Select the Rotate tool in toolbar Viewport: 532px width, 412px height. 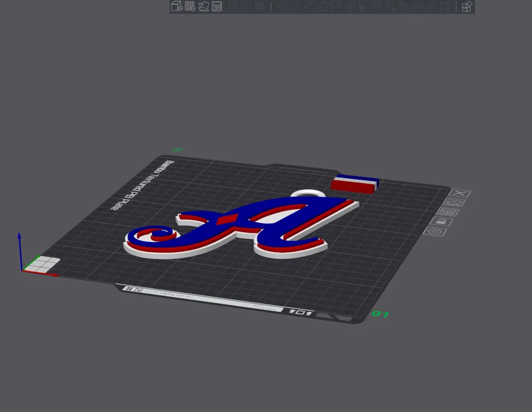(x=296, y=6)
